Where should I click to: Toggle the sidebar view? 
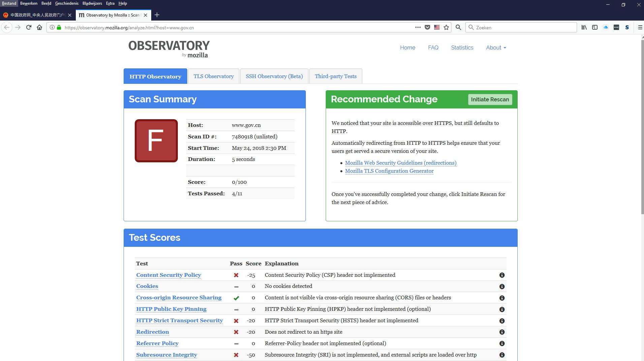point(595,28)
